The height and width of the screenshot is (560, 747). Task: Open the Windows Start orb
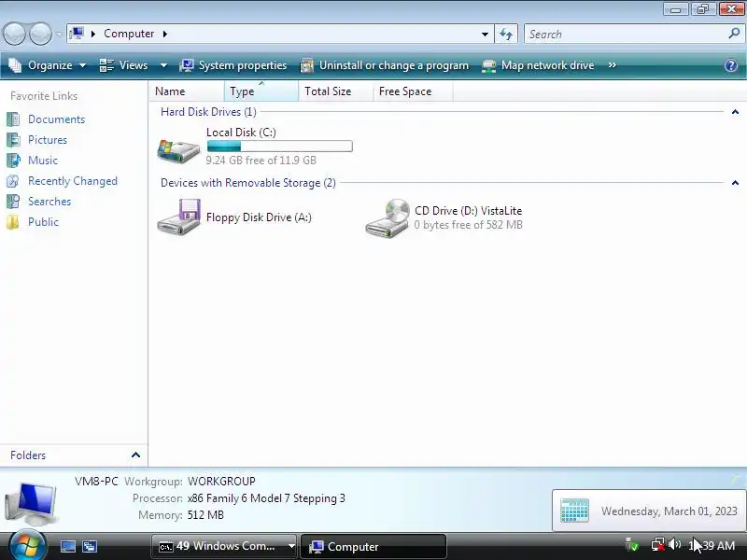[28, 545]
